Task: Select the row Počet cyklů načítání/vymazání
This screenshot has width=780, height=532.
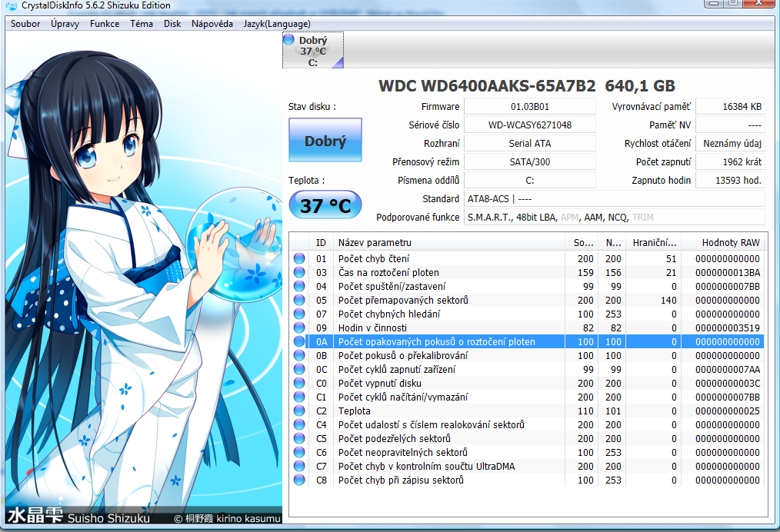Action: [527, 397]
